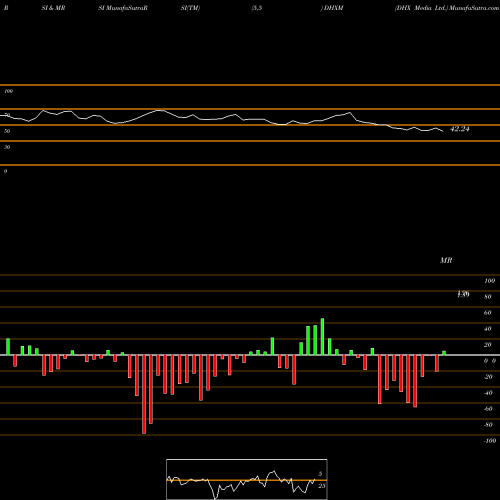Viewport: 500px width, 500px height.
Task: Click the end of the RSI line near 42.24
Action: [443, 131]
